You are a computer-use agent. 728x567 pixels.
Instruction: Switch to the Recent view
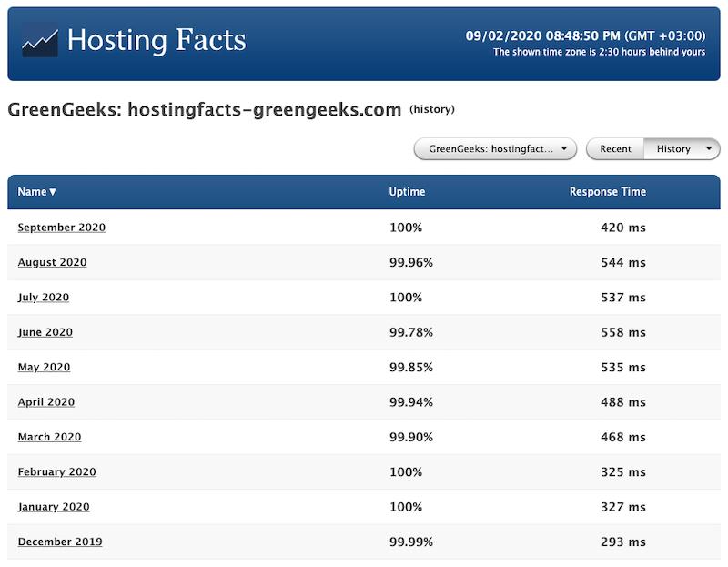(x=615, y=149)
